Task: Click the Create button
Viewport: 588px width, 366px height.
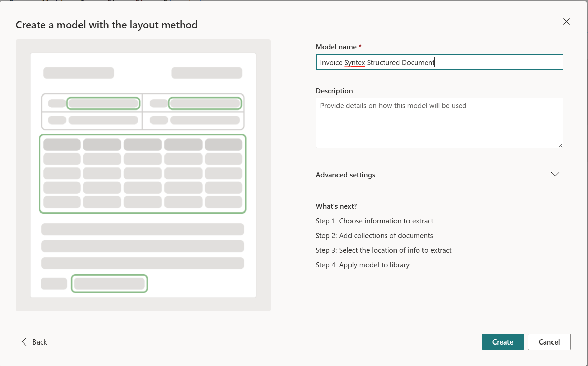Action: [503, 342]
